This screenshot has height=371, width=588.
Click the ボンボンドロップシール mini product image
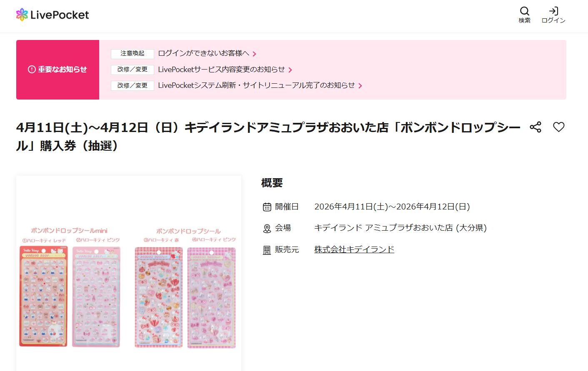(x=70, y=287)
